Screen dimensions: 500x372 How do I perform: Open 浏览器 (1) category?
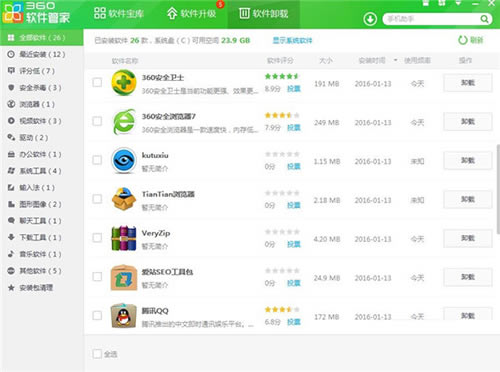coord(42,104)
